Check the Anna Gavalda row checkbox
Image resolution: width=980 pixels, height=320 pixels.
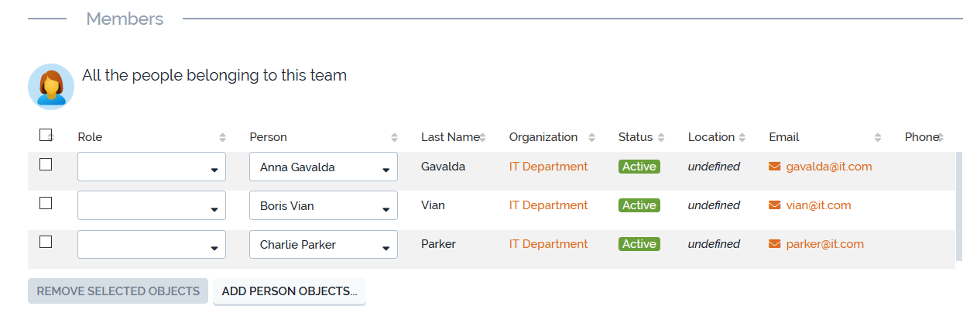46,164
